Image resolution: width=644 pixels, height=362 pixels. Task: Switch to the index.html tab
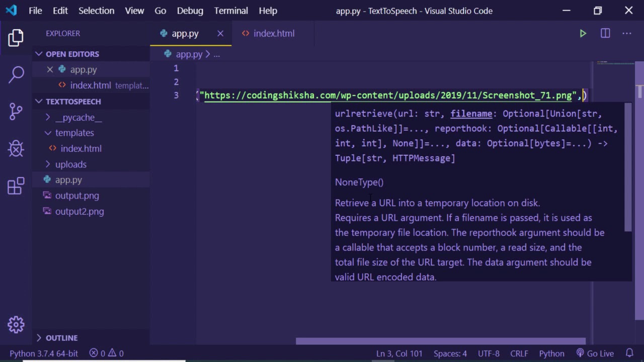(x=273, y=34)
